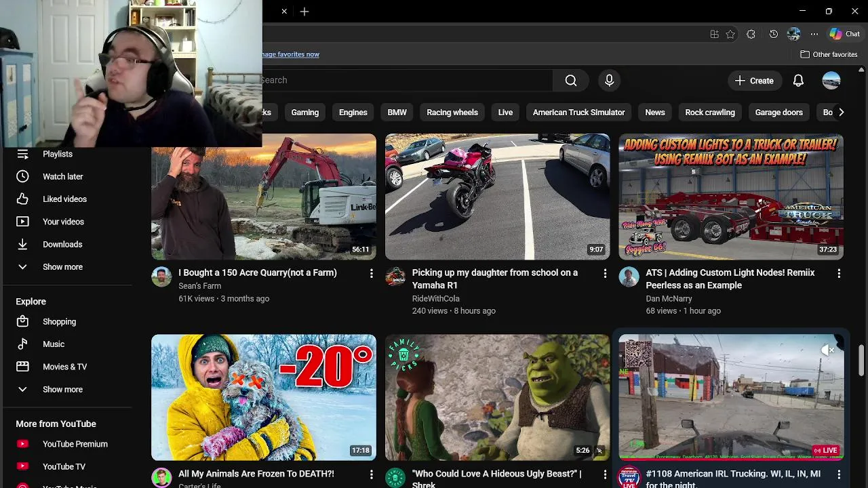Select the Gaming filter chip
868x488 pixels.
(304, 113)
